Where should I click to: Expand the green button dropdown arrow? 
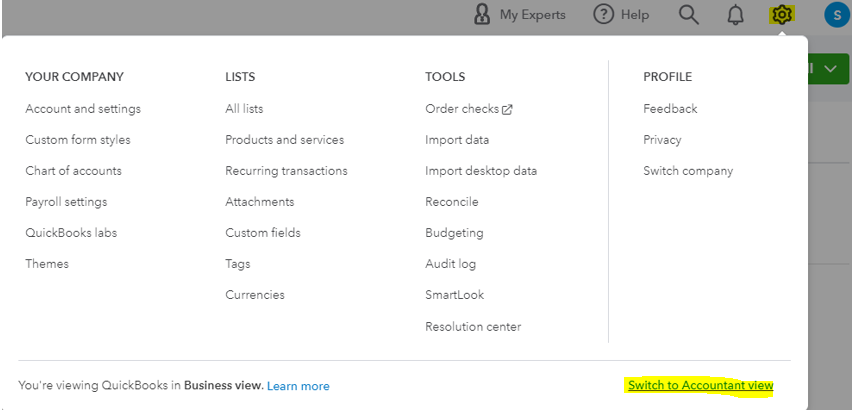click(x=830, y=68)
